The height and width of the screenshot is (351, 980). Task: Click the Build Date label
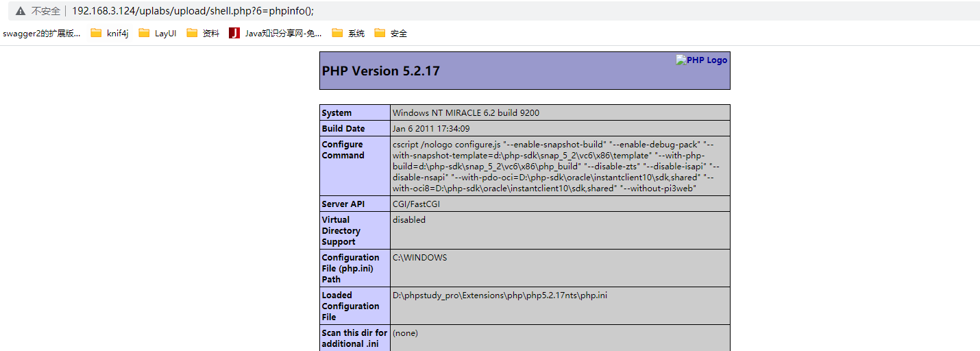343,128
